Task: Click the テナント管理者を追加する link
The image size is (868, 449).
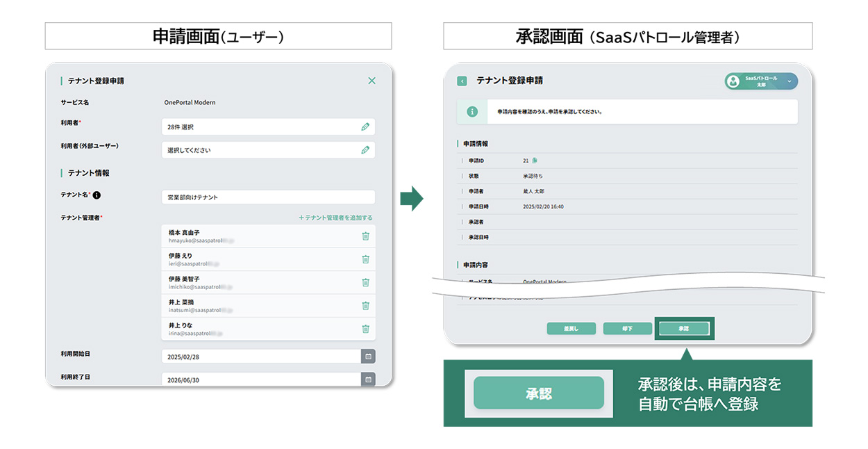Action: click(335, 218)
